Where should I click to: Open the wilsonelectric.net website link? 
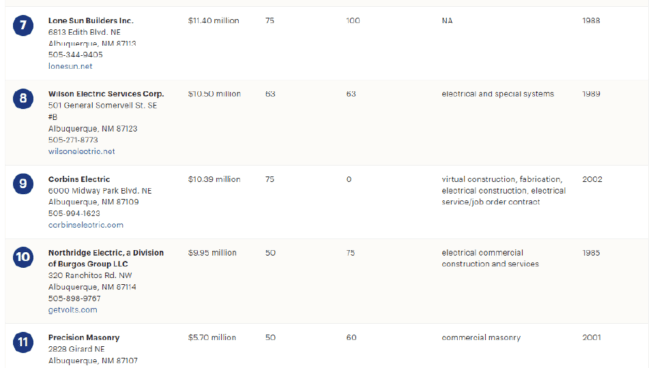click(81, 151)
